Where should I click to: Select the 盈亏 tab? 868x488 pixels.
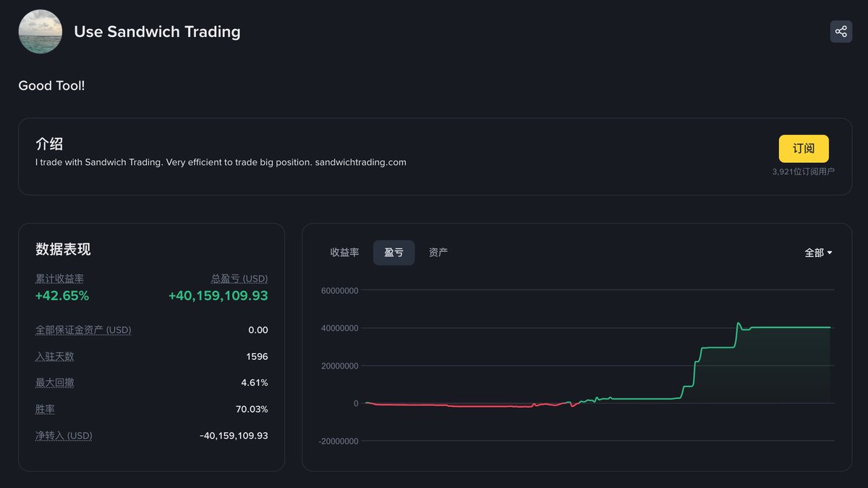point(393,253)
